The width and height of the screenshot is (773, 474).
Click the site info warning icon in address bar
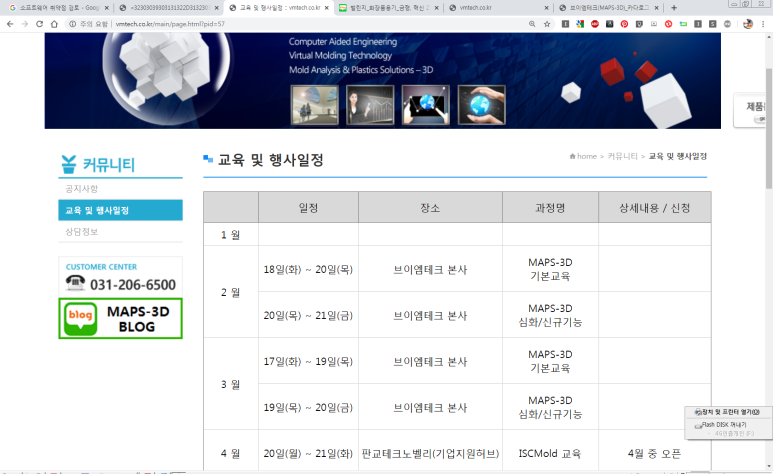click(x=72, y=24)
